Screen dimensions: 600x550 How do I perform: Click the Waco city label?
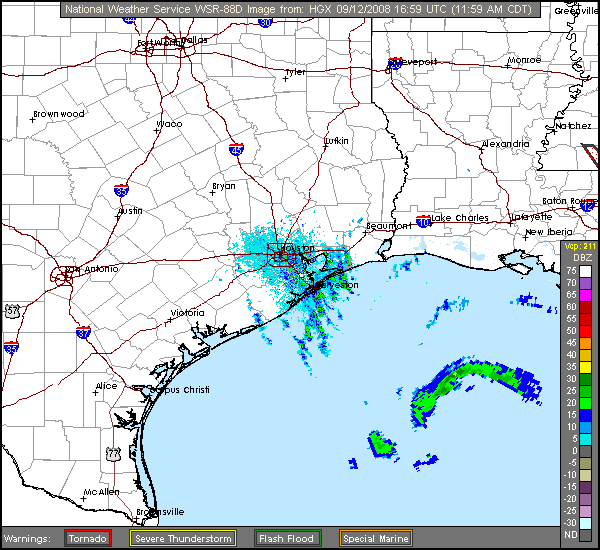(x=170, y=124)
